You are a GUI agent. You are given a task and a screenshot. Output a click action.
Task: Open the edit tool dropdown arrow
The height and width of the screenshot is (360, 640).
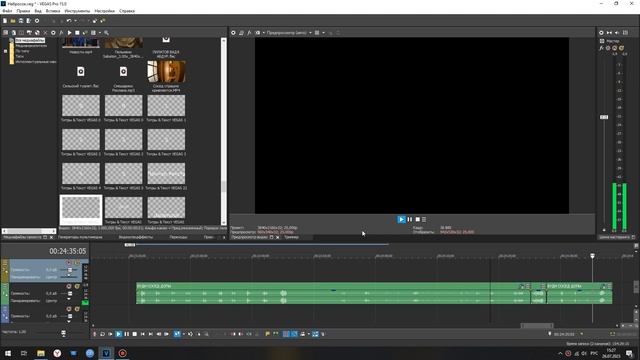point(183,334)
